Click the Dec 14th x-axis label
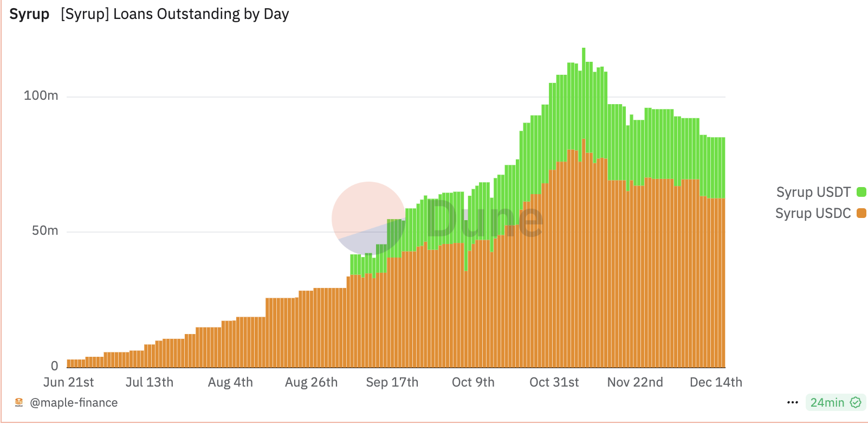 pos(716,382)
